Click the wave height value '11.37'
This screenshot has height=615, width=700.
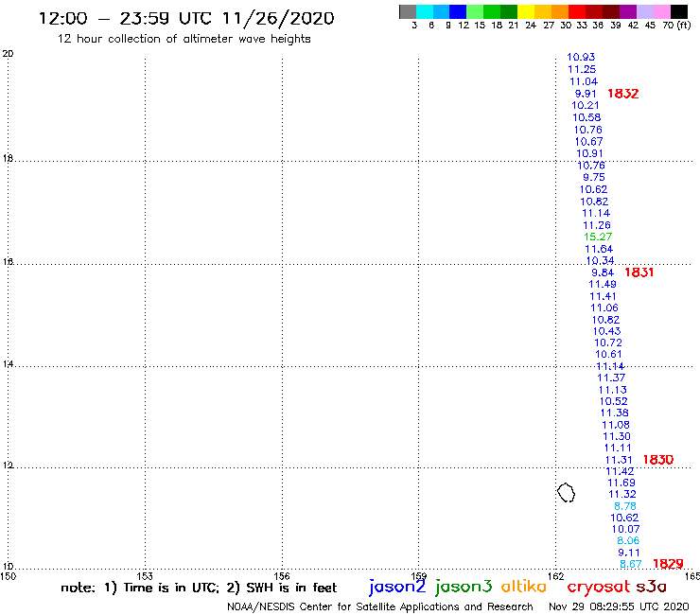611,378
